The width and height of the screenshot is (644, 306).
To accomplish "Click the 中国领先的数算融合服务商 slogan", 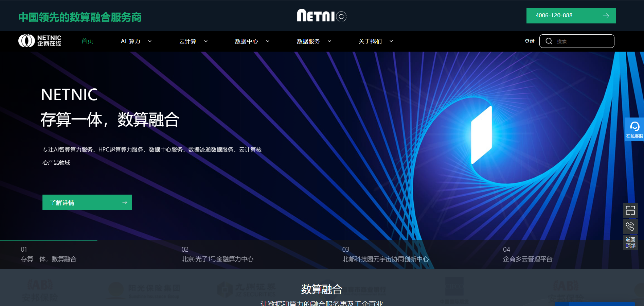I will point(80,17).
